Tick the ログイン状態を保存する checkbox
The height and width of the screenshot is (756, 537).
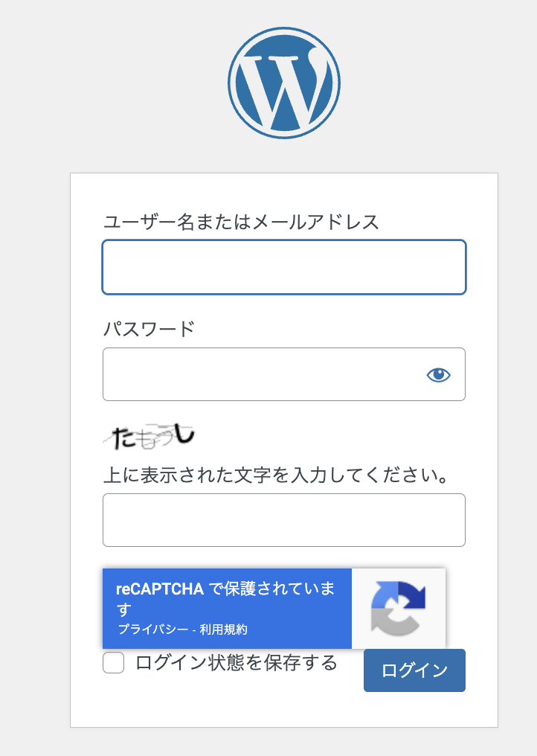pyautogui.click(x=113, y=662)
